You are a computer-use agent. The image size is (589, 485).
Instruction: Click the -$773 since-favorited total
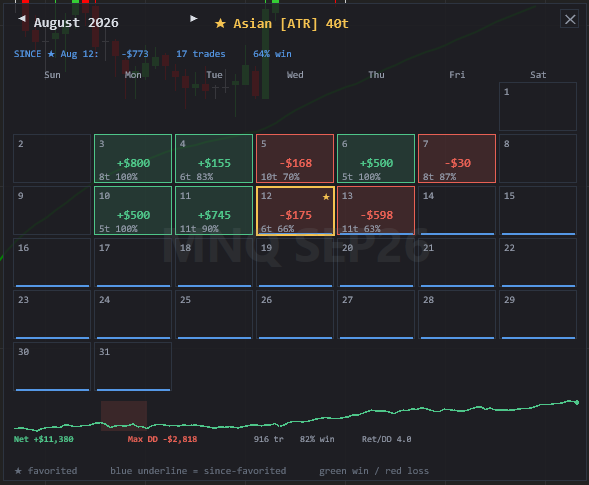point(135,54)
